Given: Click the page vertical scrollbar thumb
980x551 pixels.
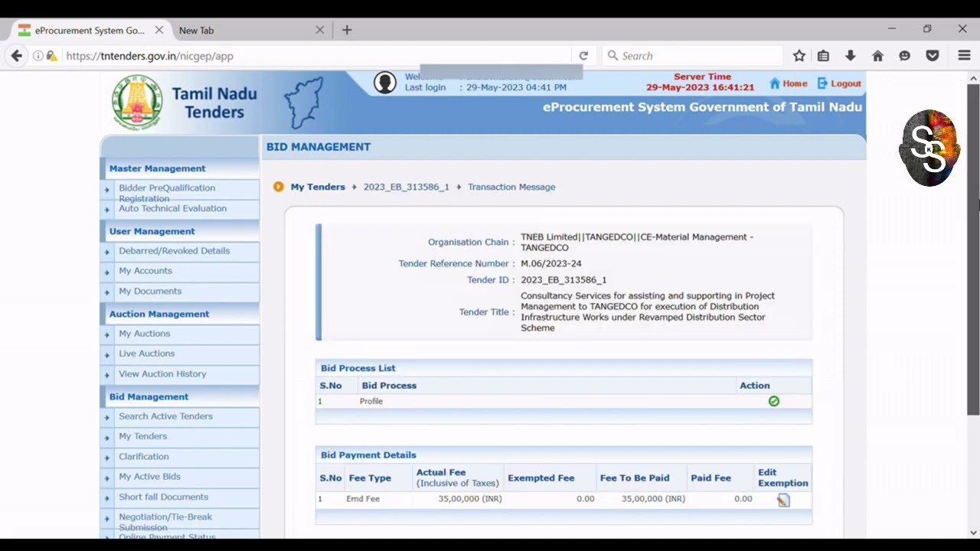Looking at the screenshot, I should 973,250.
